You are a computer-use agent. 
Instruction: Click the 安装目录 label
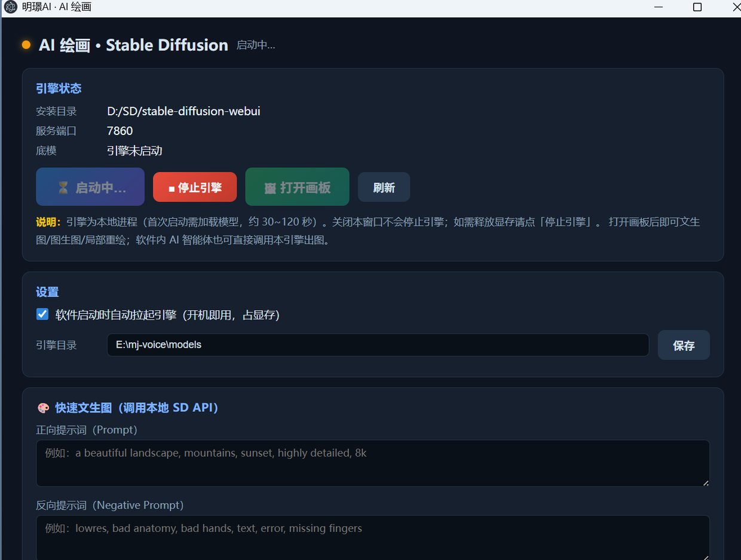pyautogui.click(x=56, y=111)
